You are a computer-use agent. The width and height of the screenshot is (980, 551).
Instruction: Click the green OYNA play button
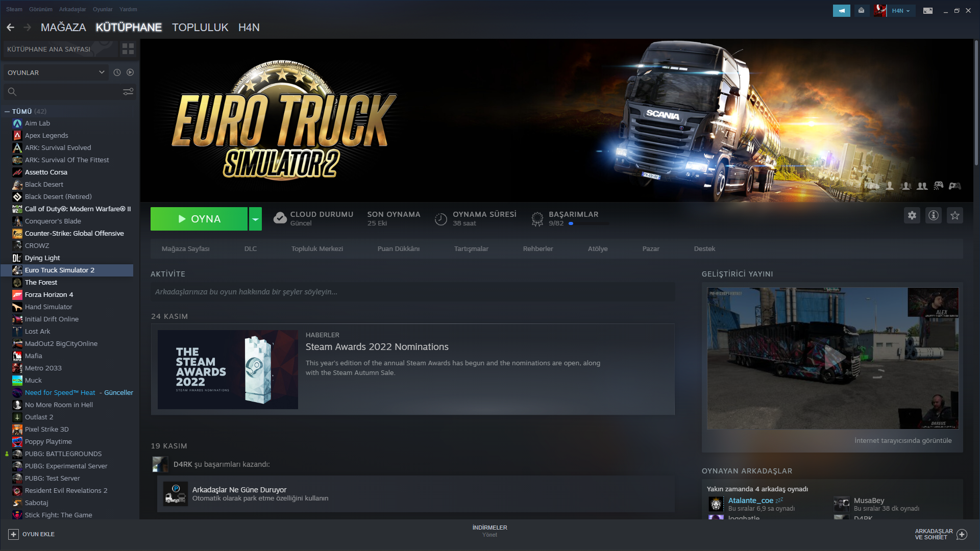click(199, 219)
